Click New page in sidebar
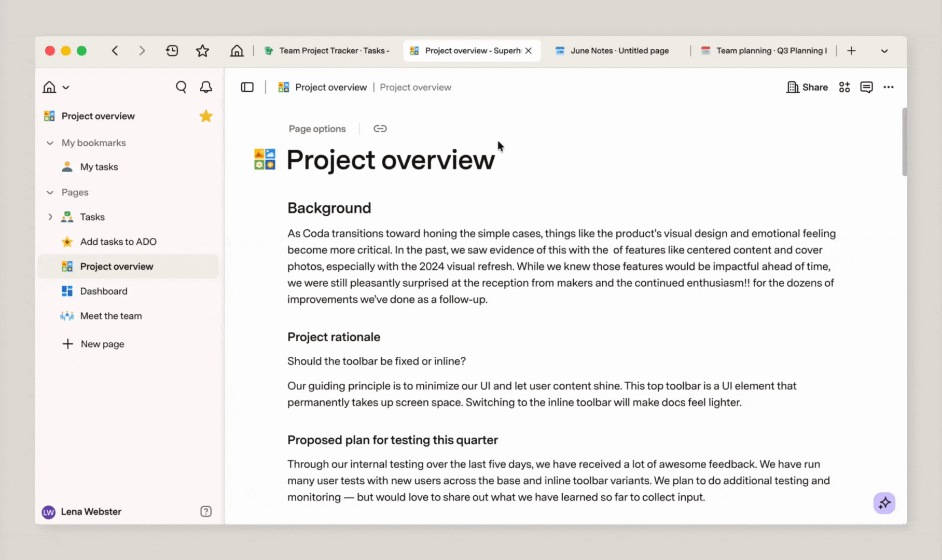The image size is (942, 560). click(93, 344)
